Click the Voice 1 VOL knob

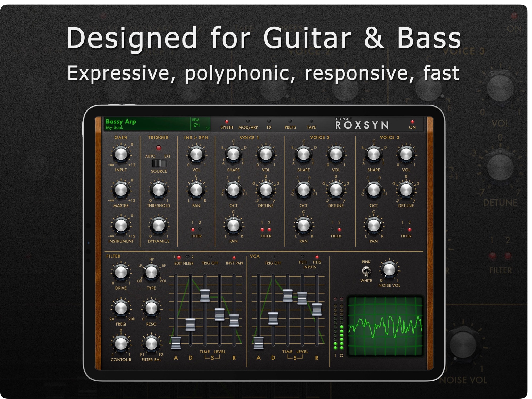(x=265, y=154)
